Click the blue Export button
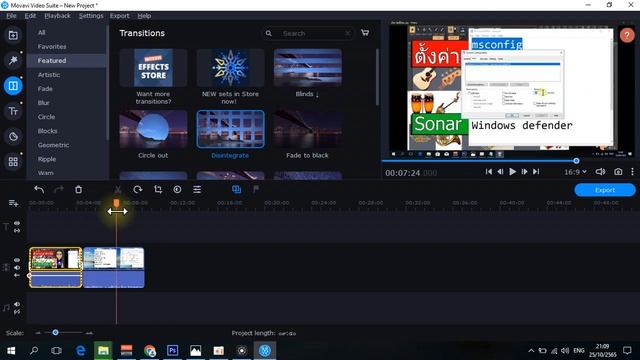The image size is (640, 360). 605,190
